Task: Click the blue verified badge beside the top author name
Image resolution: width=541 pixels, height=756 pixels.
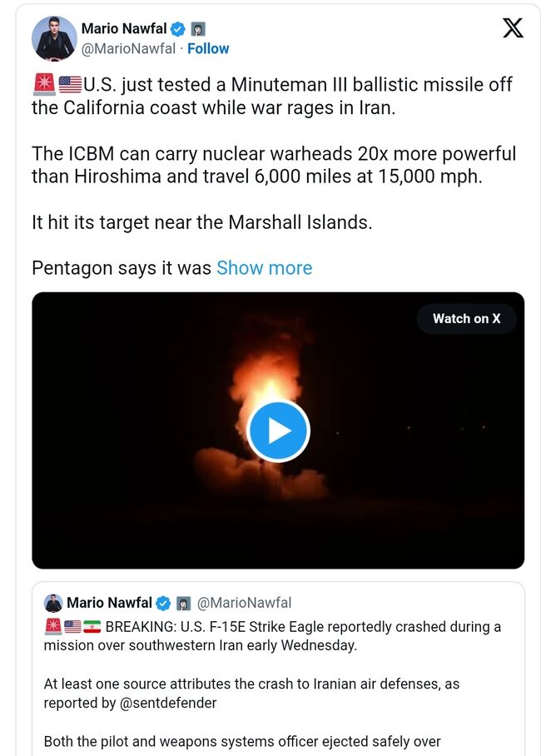Action: click(178, 29)
